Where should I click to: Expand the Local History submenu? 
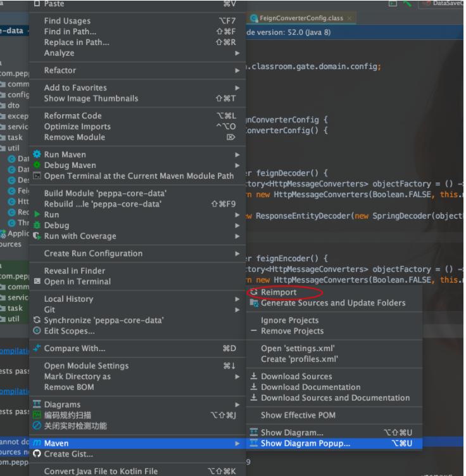[x=237, y=299]
